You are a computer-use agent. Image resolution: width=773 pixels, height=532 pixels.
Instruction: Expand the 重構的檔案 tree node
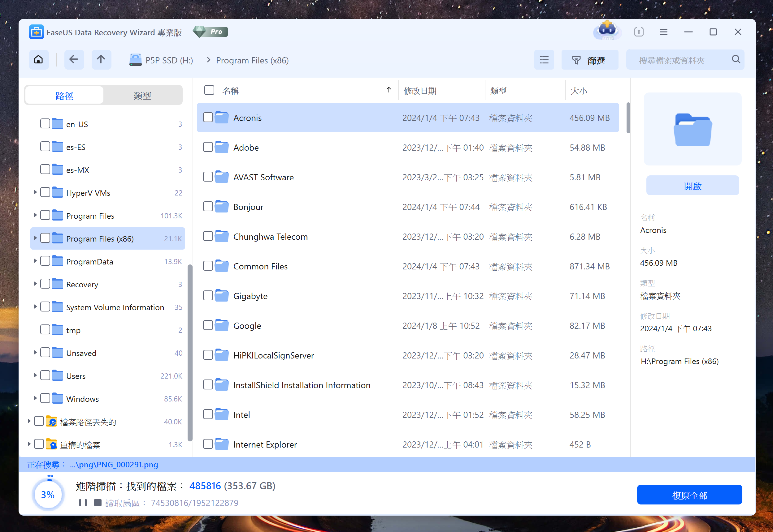click(29, 444)
